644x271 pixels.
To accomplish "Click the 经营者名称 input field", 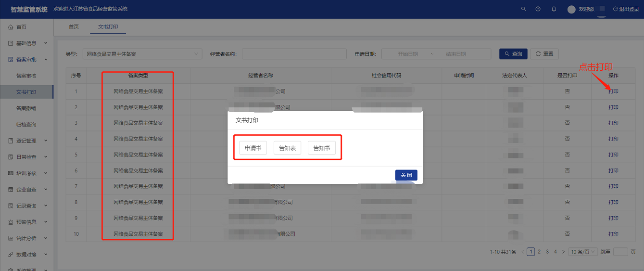I will (294, 54).
